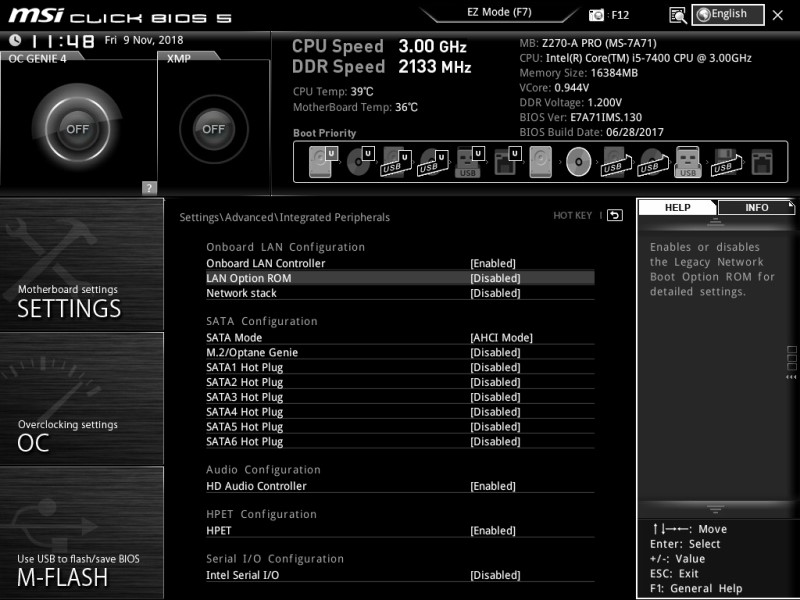The image size is (800, 600).
Task: Open SATA6 Hot Plug value options
Action: (x=495, y=441)
